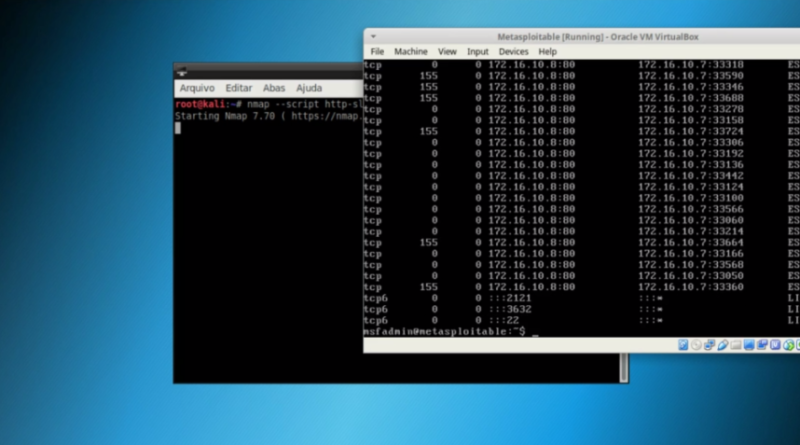Open the Ajuda menu in Kali terminal
Screen dimensions: 800x445
coord(309,88)
